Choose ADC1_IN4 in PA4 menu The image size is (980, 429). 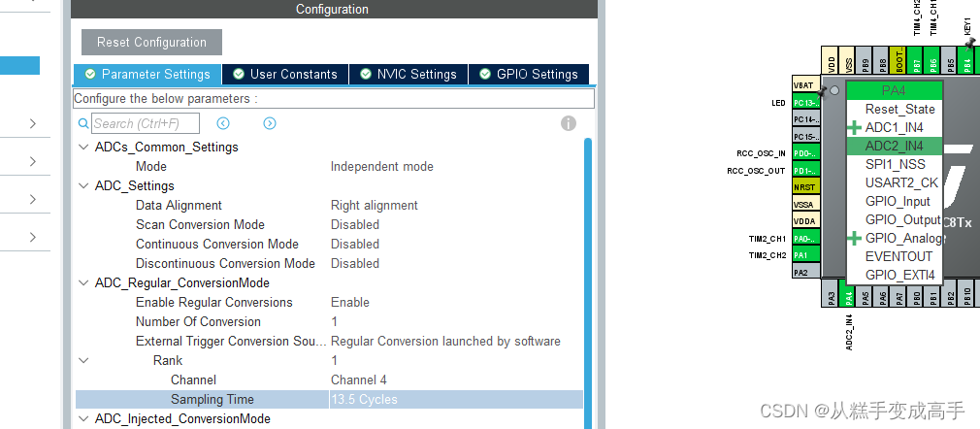894,127
